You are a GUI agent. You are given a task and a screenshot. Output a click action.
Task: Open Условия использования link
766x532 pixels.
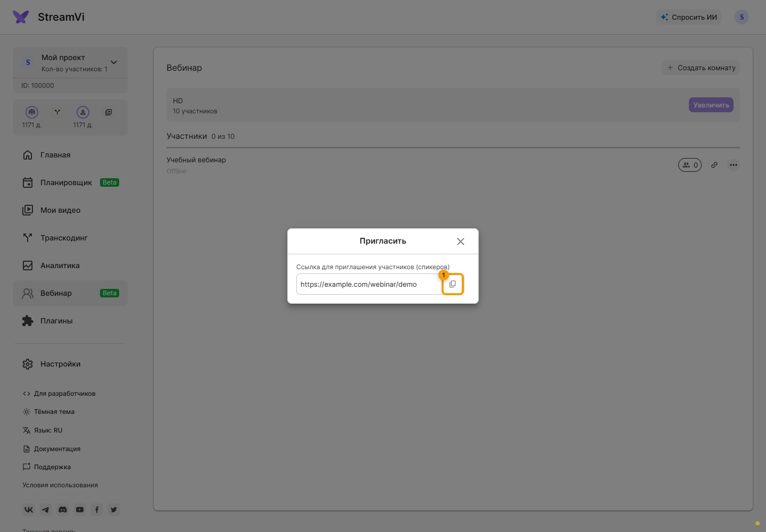coord(60,485)
